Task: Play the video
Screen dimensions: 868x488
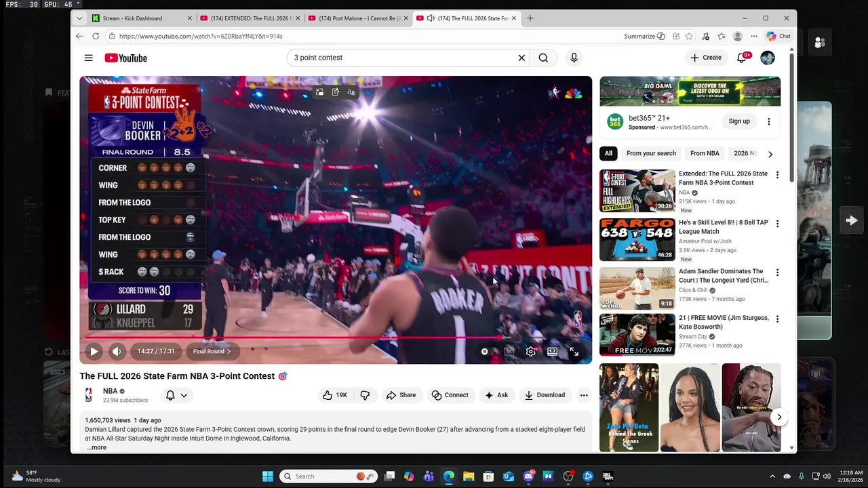Action: (x=94, y=351)
